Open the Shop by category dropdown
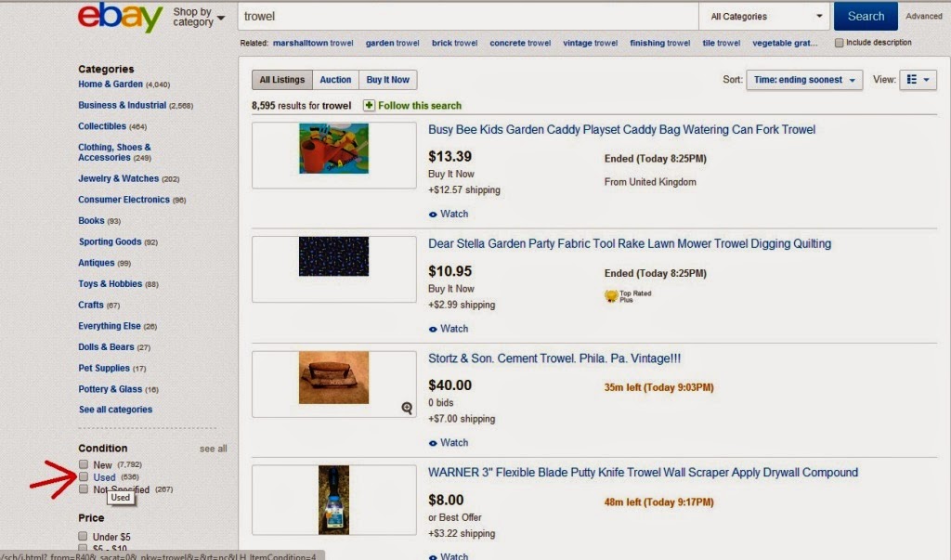 click(199, 17)
